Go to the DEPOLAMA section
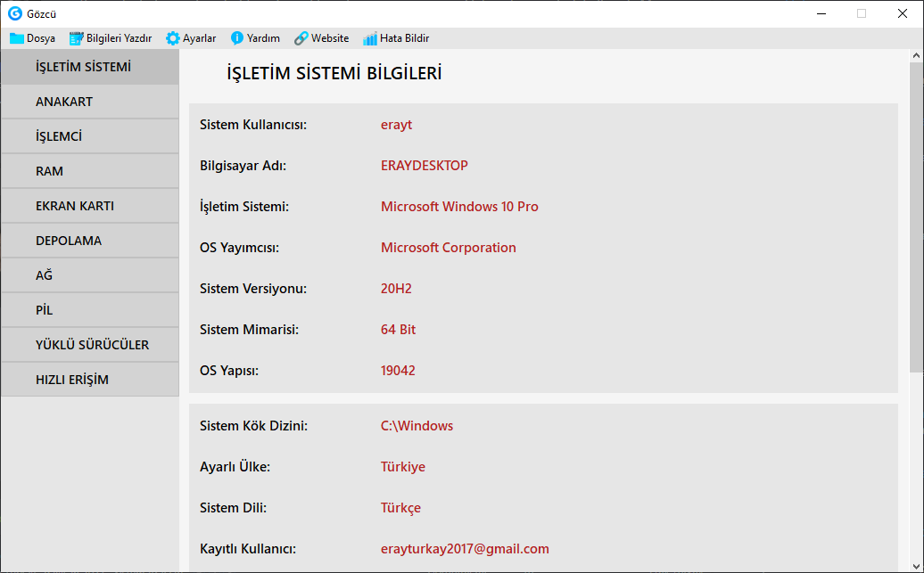The width and height of the screenshot is (924, 573). (90, 241)
